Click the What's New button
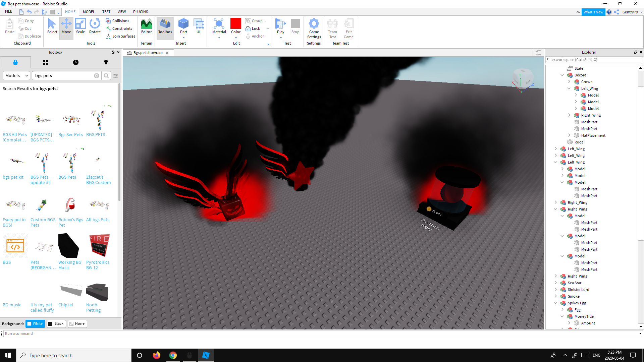The width and height of the screenshot is (644, 362). coord(593,12)
